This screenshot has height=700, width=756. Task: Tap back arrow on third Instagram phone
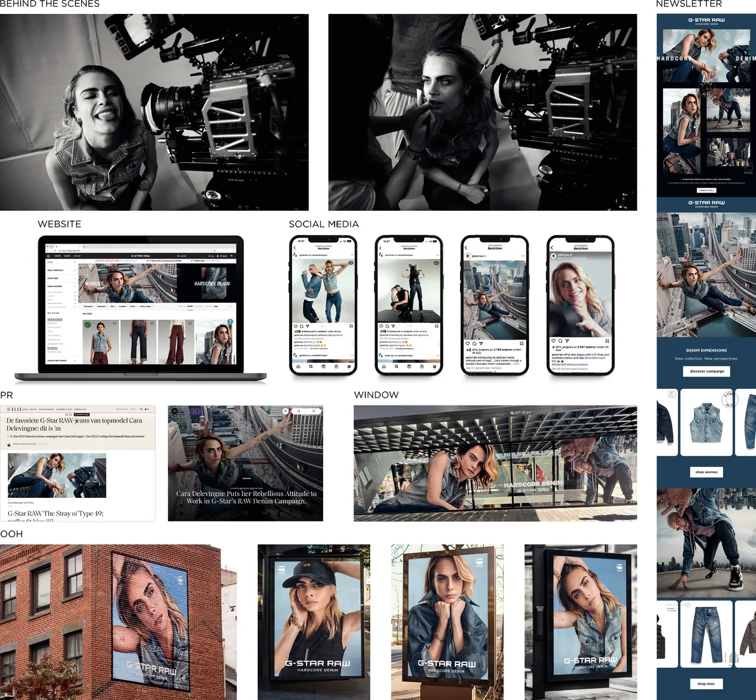(466, 248)
